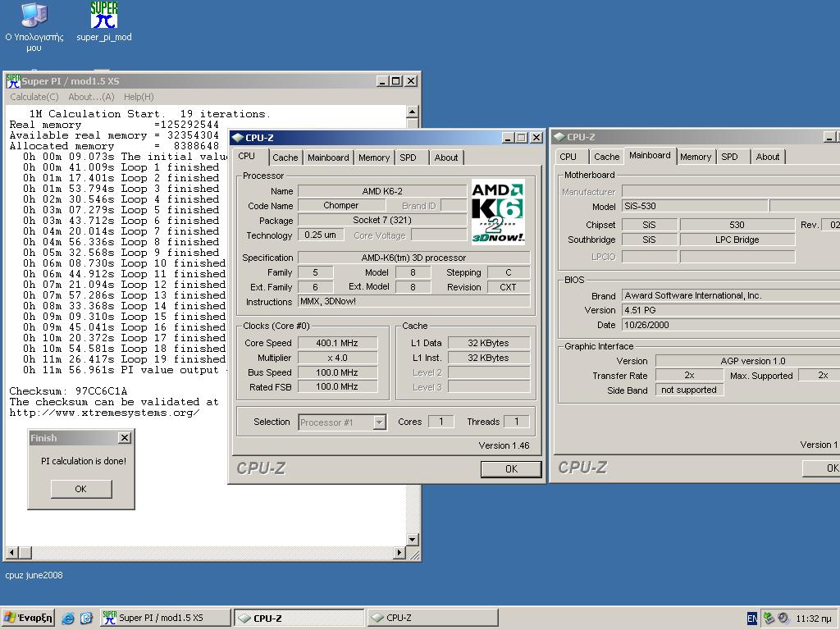Screen dimensions: 840x630
Task: Click the Super PI horizontal scrollbar left arrow
Action: coord(12,552)
